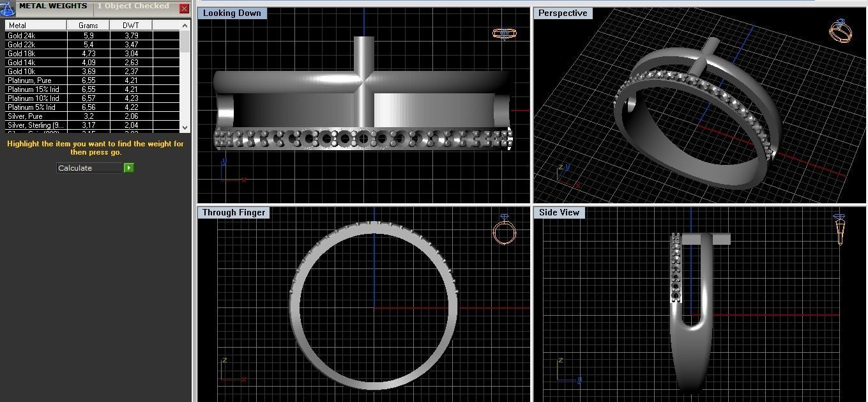Click the 4,09 grams cell for Gold 14k
The width and height of the screenshot is (868, 402).
click(x=88, y=63)
